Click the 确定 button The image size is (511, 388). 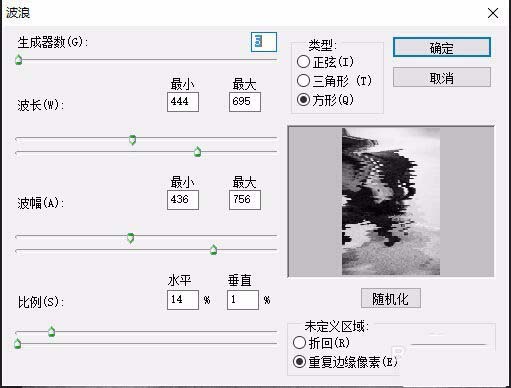(x=442, y=47)
